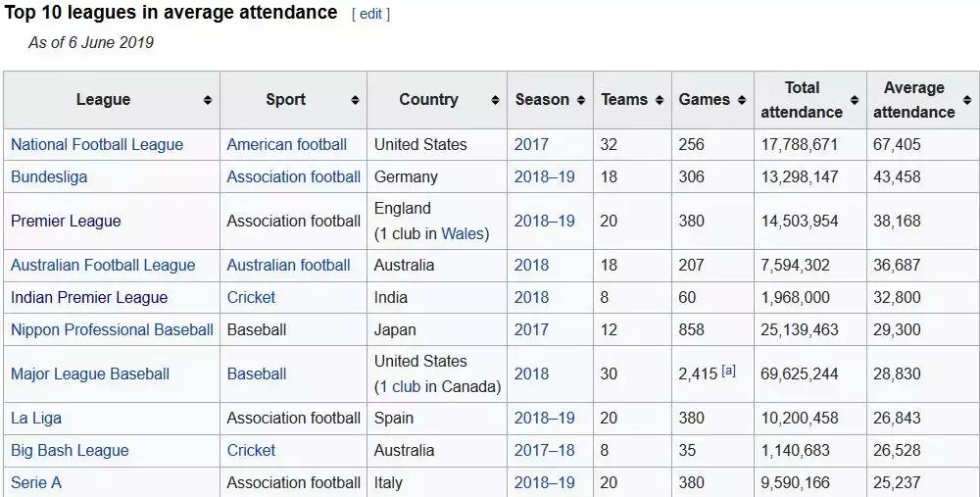Sort table by League column arrows
This screenshot has width=980, height=497.
208,100
